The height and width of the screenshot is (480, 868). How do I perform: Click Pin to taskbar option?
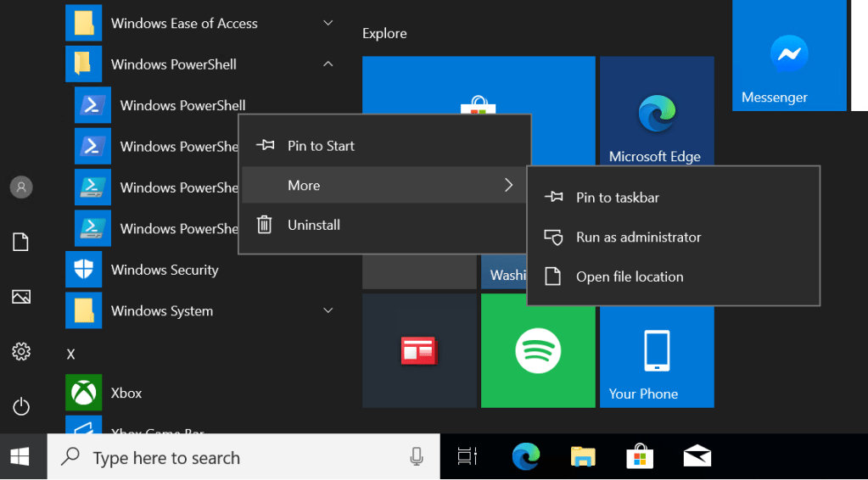pyautogui.click(x=617, y=198)
